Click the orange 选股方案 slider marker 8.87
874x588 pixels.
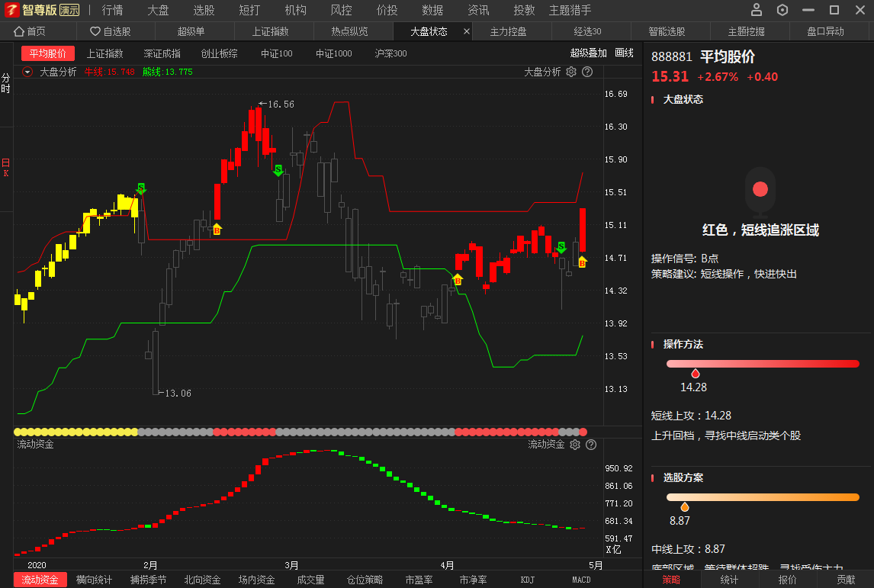tap(685, 506)
